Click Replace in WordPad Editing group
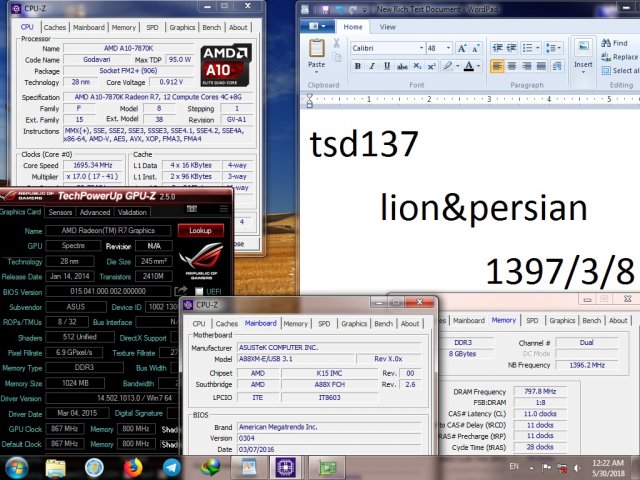 [x=619, y=57]
